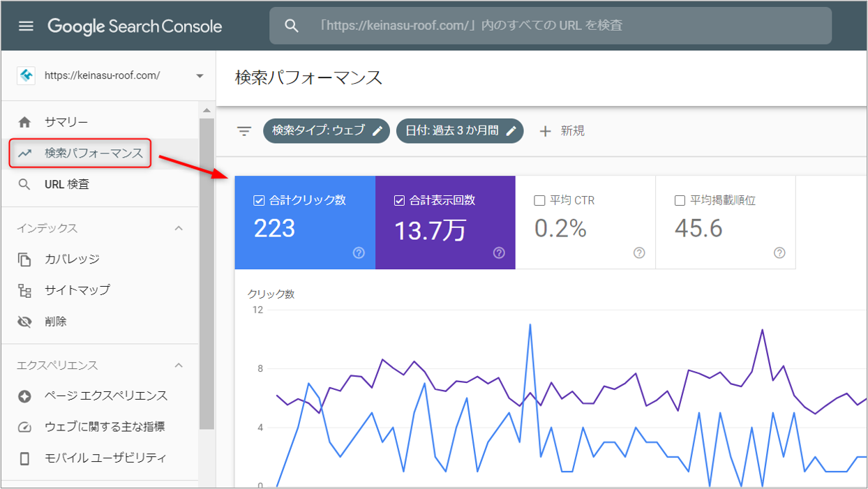The width and height of the screenshot is (868, 489).
Task: Enable the 平均掲載順位 checkbox
Action: click(680, 200)
